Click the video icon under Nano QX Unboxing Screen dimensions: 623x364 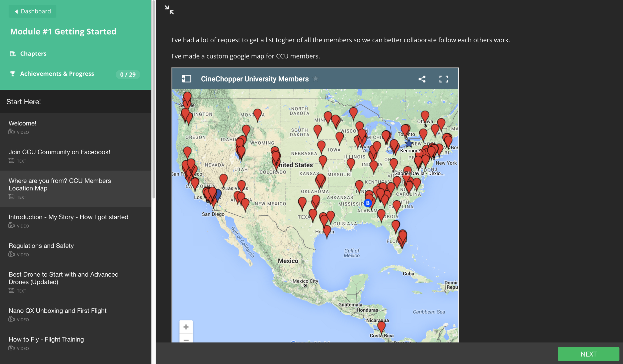11,319
